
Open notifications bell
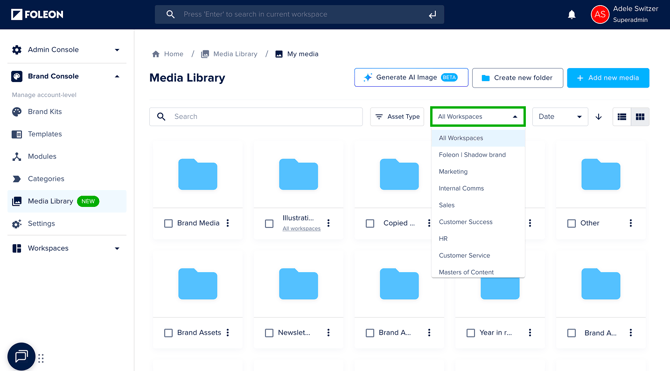point(572,15)
